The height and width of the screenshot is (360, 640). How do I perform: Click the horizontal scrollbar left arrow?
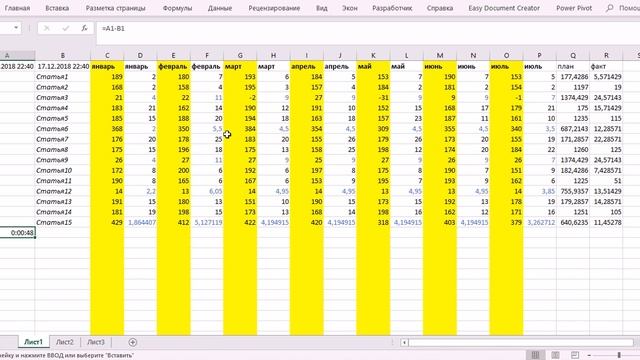pos(404,342)
